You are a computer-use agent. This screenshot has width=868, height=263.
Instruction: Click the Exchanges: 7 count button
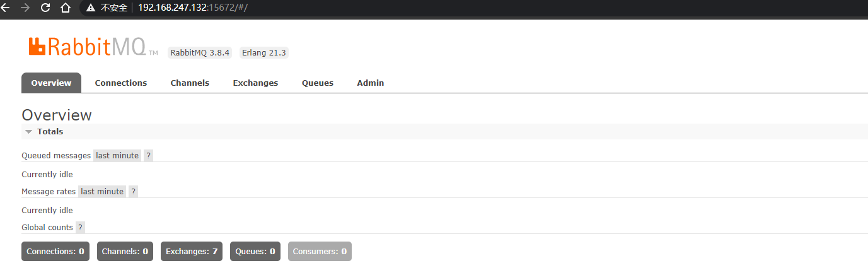(x=192, y=252)
